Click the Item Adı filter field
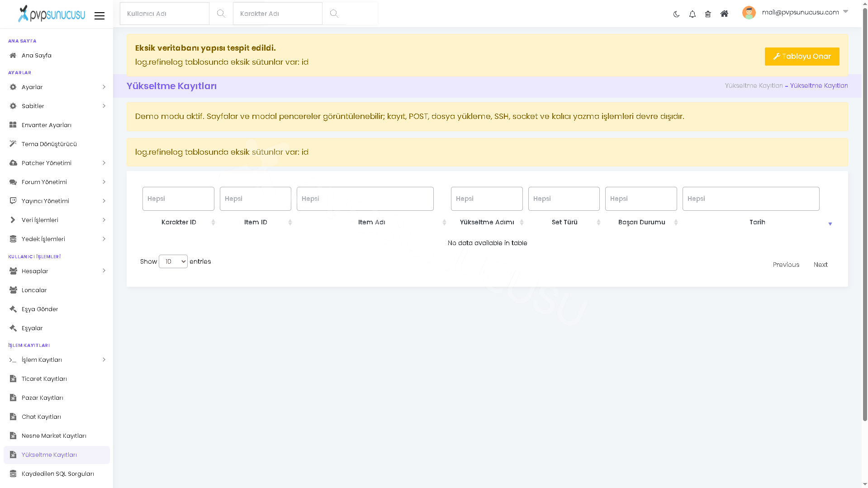The height and width of the screenshot is (488, 868). click(x=365, y=199)
